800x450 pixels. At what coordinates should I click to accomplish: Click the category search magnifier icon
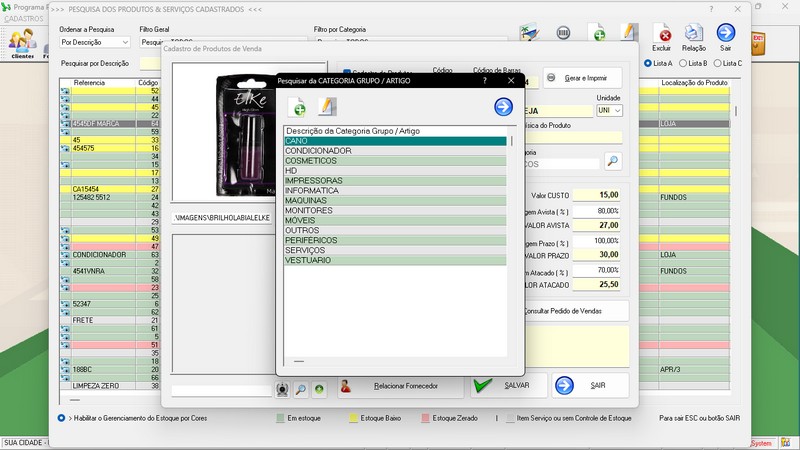point(612,161)
